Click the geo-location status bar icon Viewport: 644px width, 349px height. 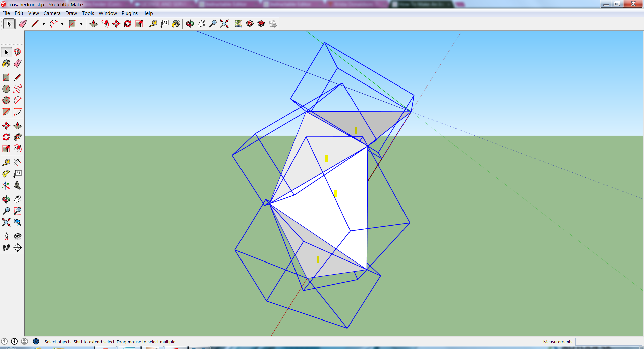[4, 341]
